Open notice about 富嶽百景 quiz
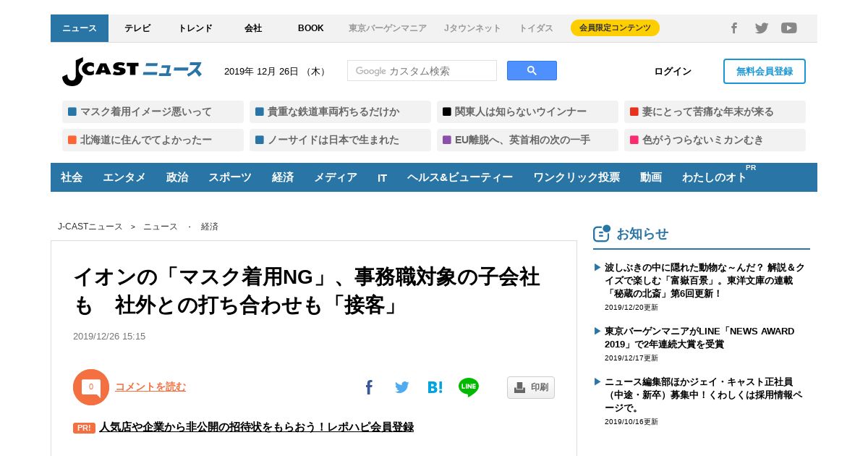 705,280
